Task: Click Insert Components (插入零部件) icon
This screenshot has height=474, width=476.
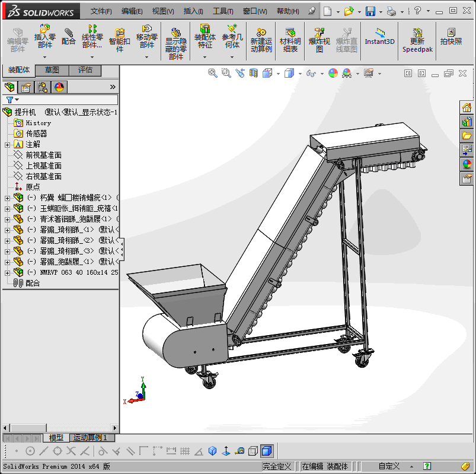Action: tap(44, 36)
